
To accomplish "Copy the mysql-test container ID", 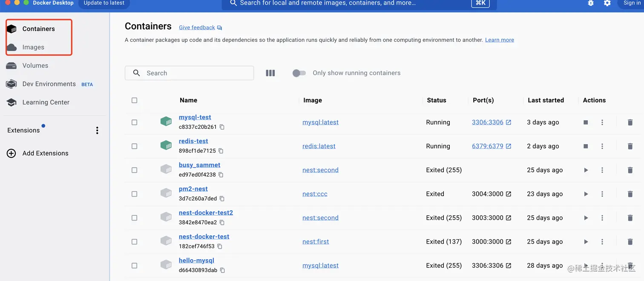I will tap(222, 127).
